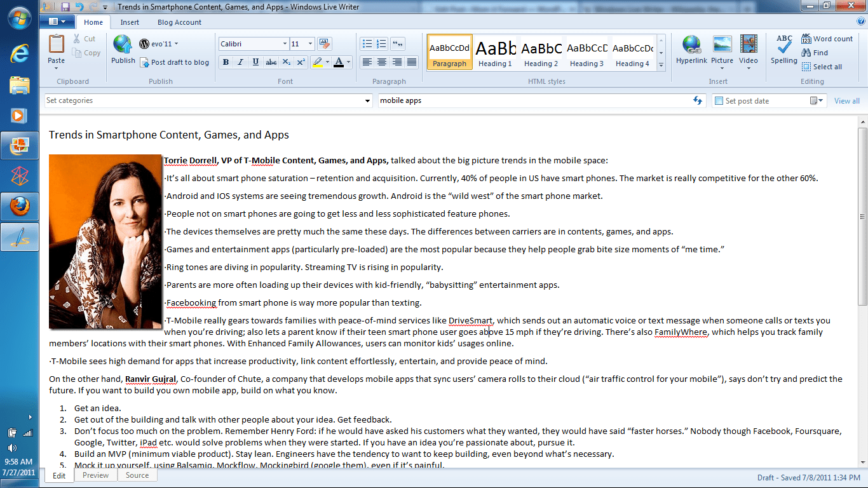Switch to the Source view

137,475
